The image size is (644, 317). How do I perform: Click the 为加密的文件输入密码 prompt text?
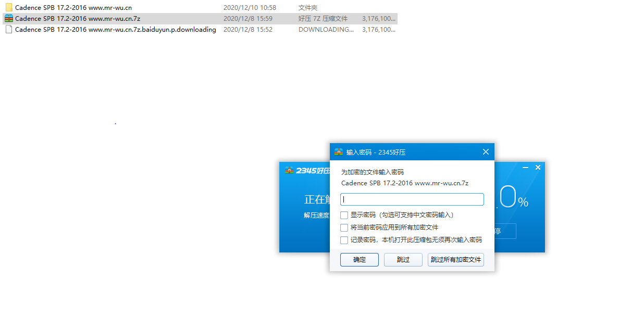point(373,172)
